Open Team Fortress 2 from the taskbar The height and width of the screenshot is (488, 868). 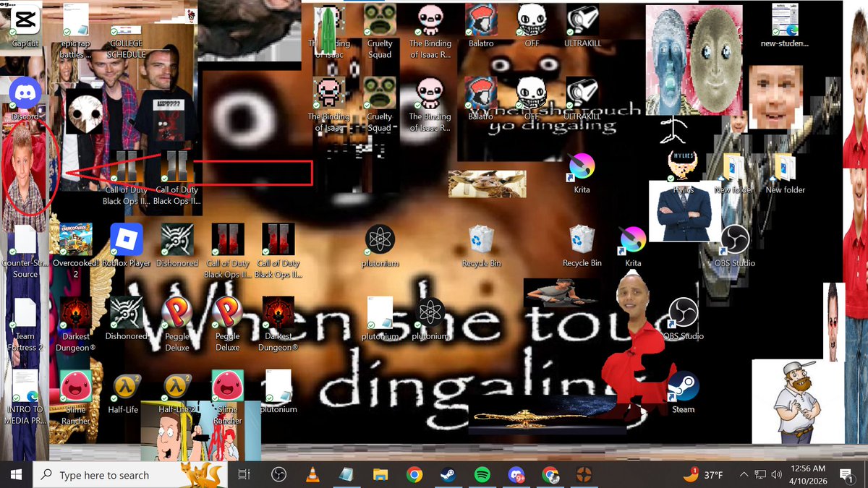584,475
